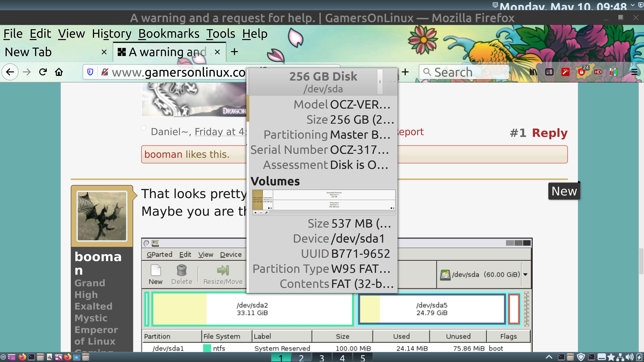Click the first Firefox icon in the taskbar
Screen dimensions: 644x362
[x=22, y=357]
